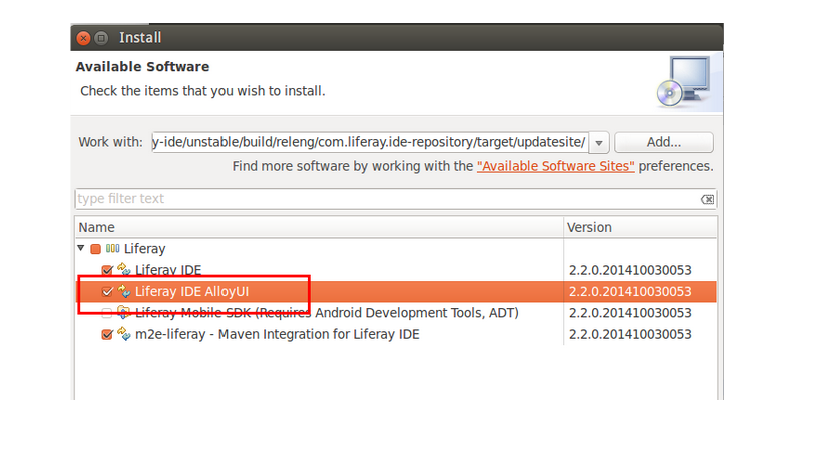Uncheck the m2e-liferay Maven Integration checkbox
The image size is (815, 452).
pyautogui.click(x=107, y=335)
